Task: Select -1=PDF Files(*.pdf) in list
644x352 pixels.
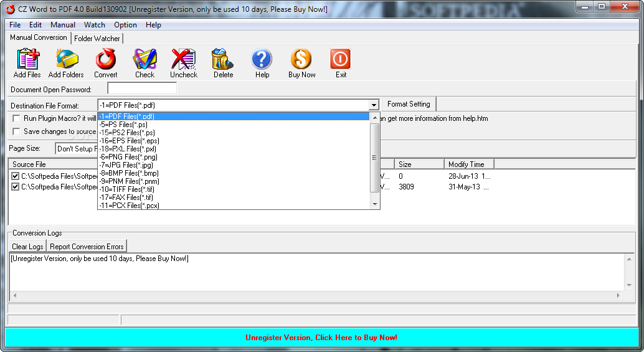Action: 234,117
